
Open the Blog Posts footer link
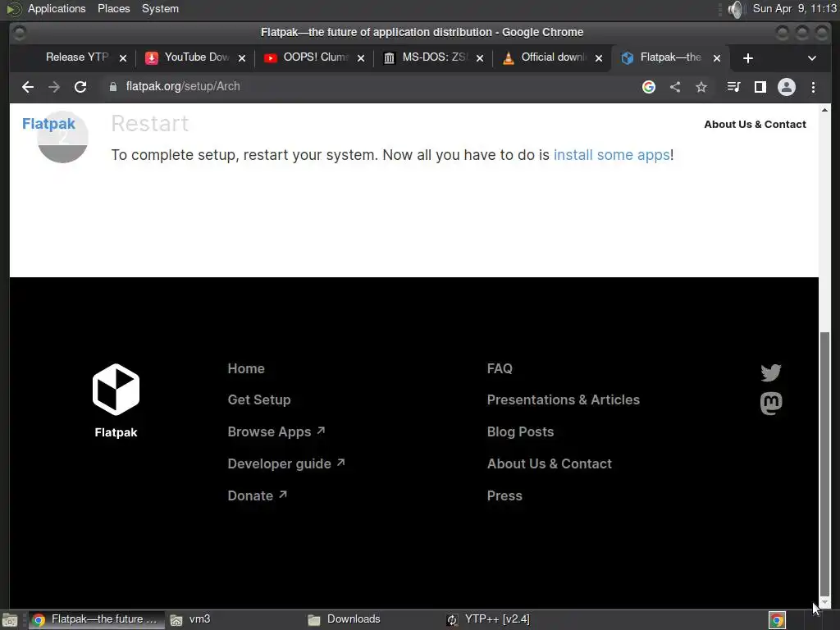[x=520, y=431]
